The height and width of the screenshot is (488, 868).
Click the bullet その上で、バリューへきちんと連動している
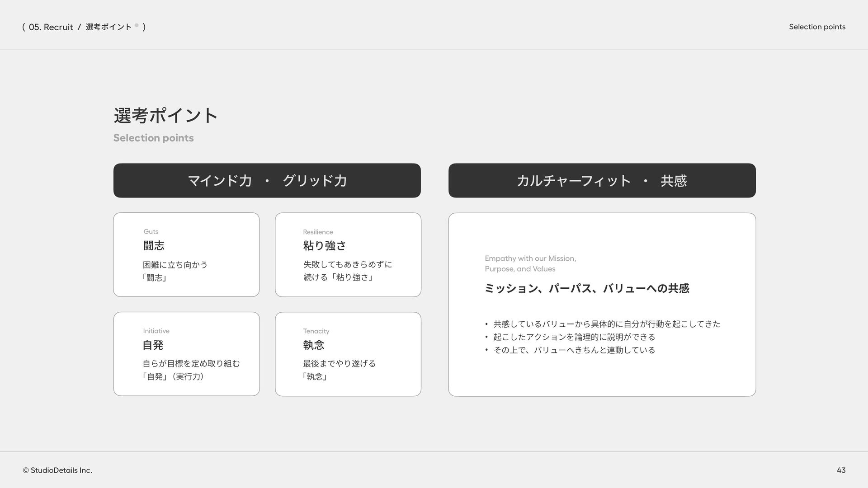(574, 350)
